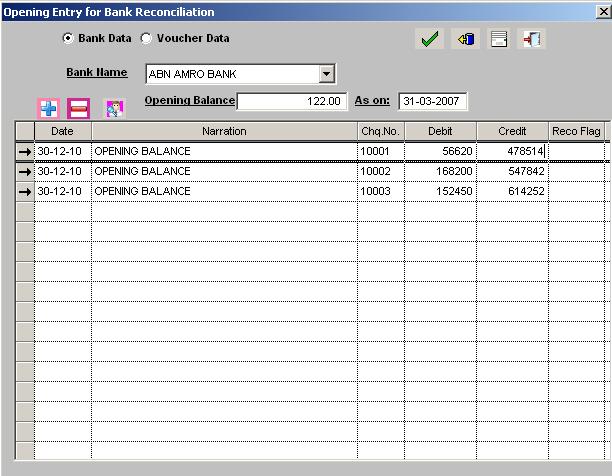This screenshot has height=476, width=612.
Task: Click the Debit cell showing 152450
Action: pyautogui.click(x=440, y=191)
